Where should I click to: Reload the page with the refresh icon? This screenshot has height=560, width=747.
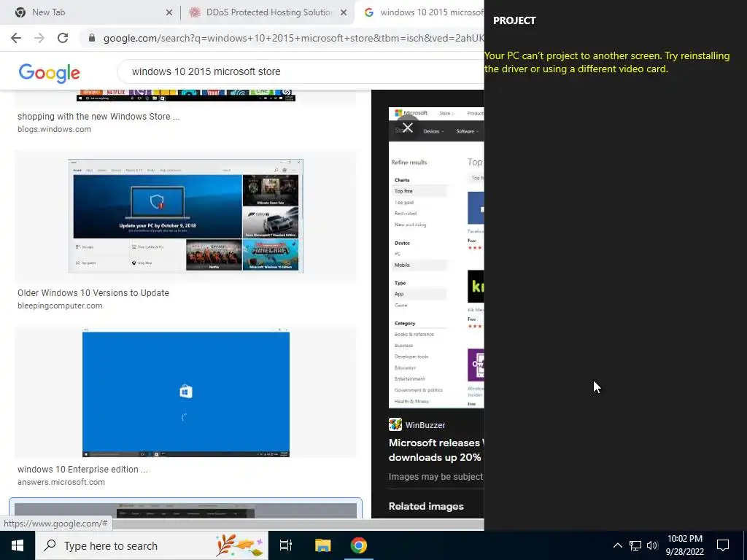[63, 38]
